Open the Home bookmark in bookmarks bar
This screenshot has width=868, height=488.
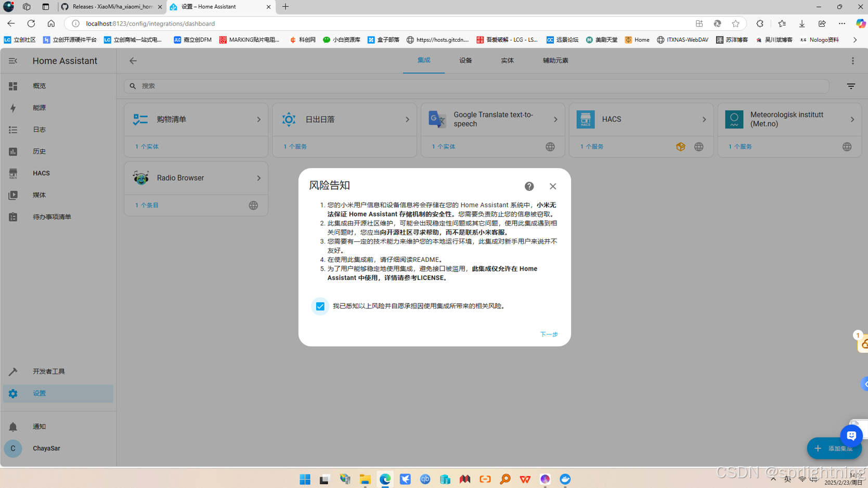click(637, 40)
